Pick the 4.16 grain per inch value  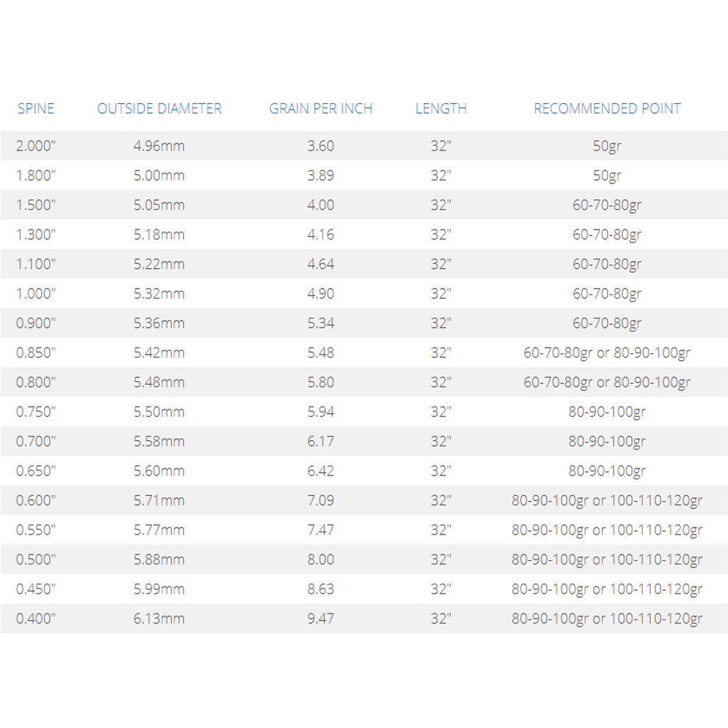click(321, 235)
